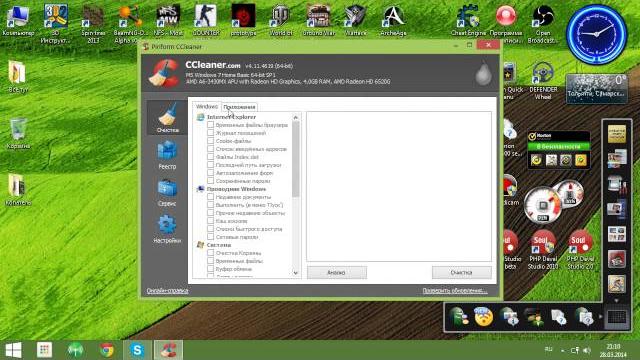This screenshot has width=640, height=360.
Task: Click Система group header in list
Action: (219, 245)
